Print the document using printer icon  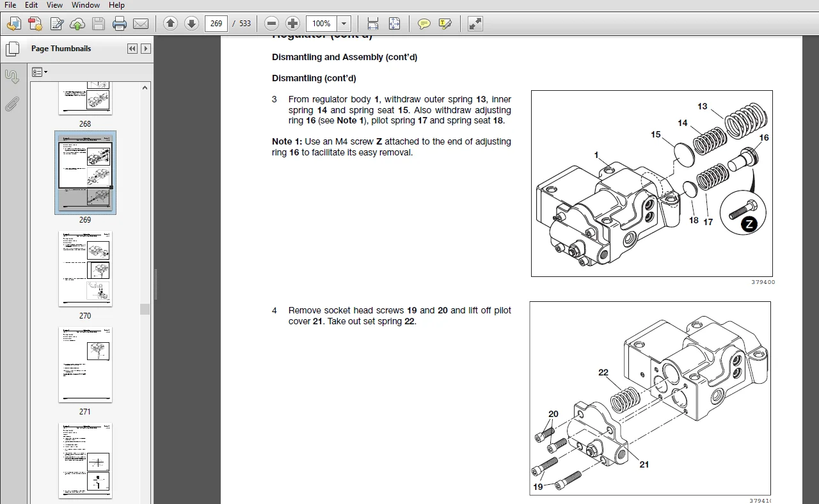120,24
